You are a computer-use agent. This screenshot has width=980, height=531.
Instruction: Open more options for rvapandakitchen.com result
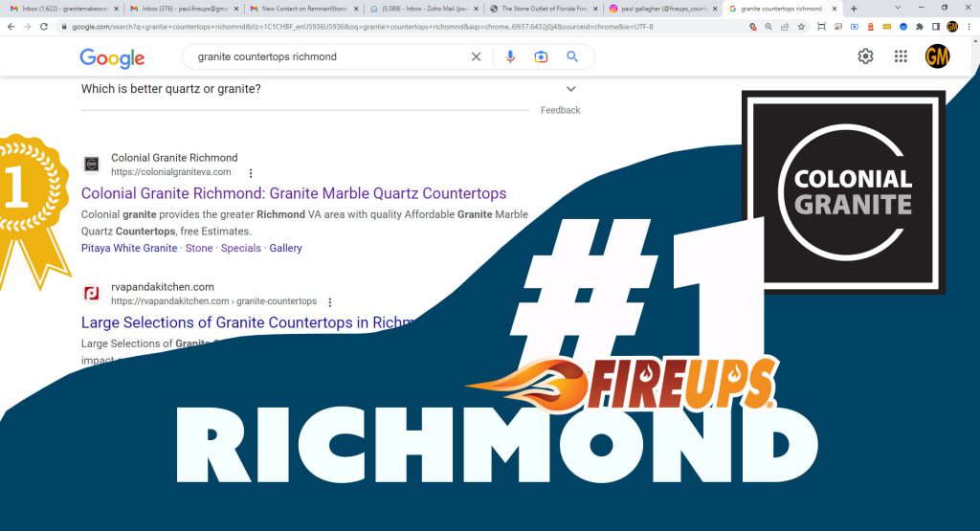(330, 301)
